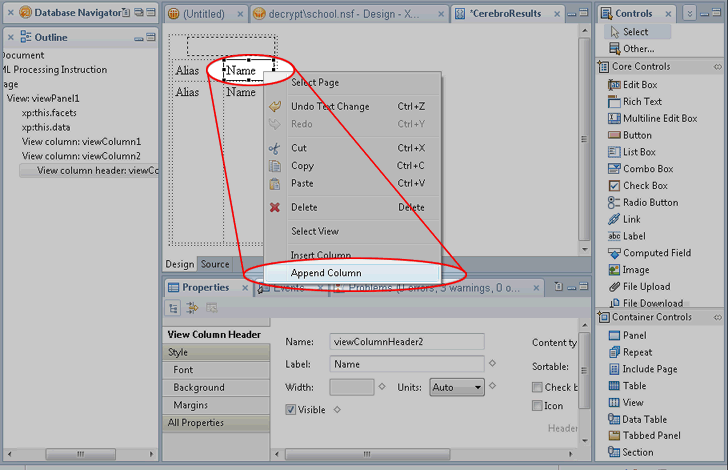Select the Button control in palette
The image size is (728, 470).
630,135
